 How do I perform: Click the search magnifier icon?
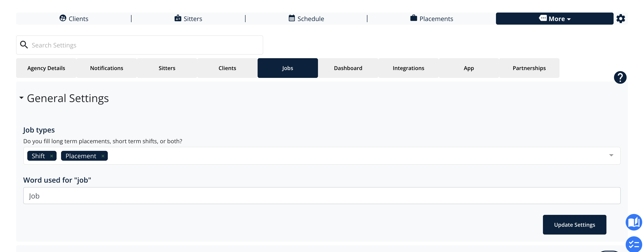24,45
